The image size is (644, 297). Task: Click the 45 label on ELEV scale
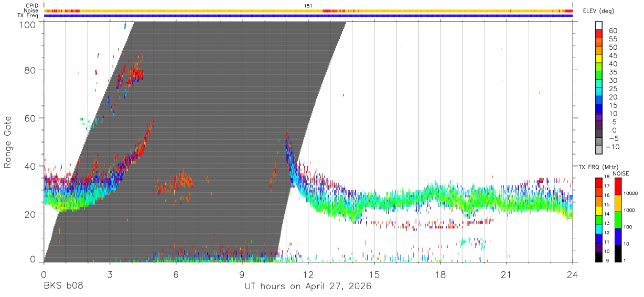tap(612, 56)
